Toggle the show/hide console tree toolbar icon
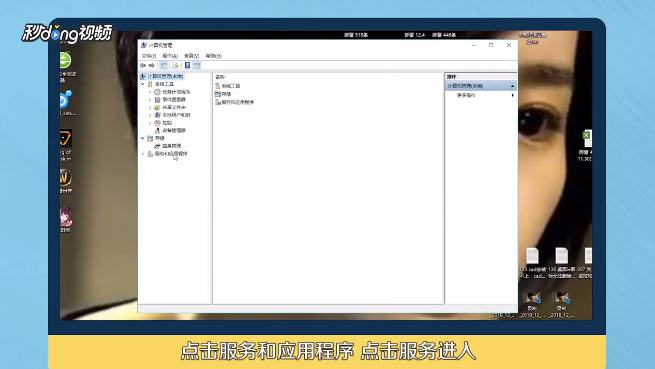The image size is (655, 369). click(x=164, y=66)
